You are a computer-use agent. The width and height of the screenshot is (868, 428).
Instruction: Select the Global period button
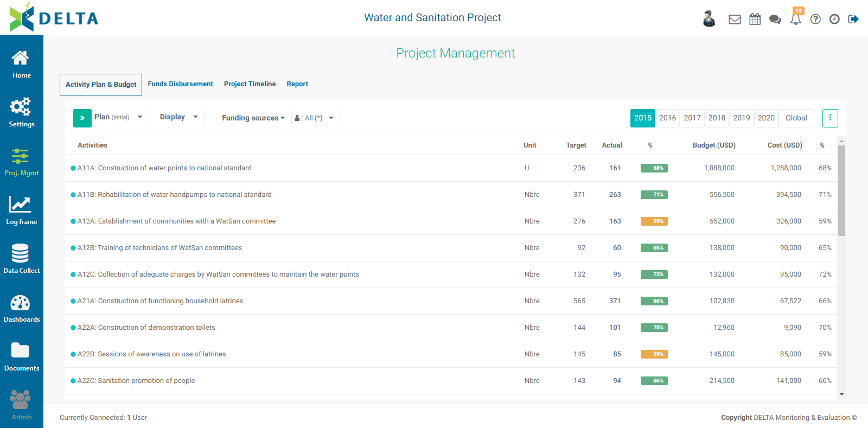pos(796,118)
